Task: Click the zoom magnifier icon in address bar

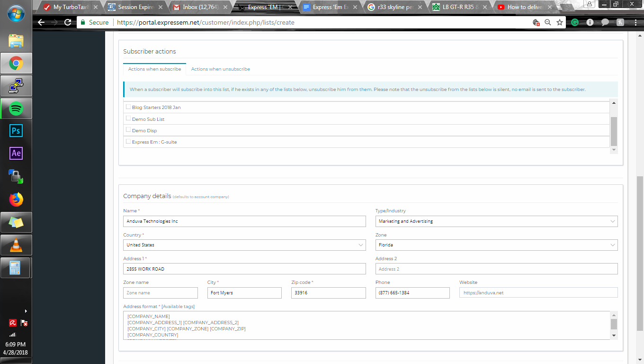Action: (548, 22)
